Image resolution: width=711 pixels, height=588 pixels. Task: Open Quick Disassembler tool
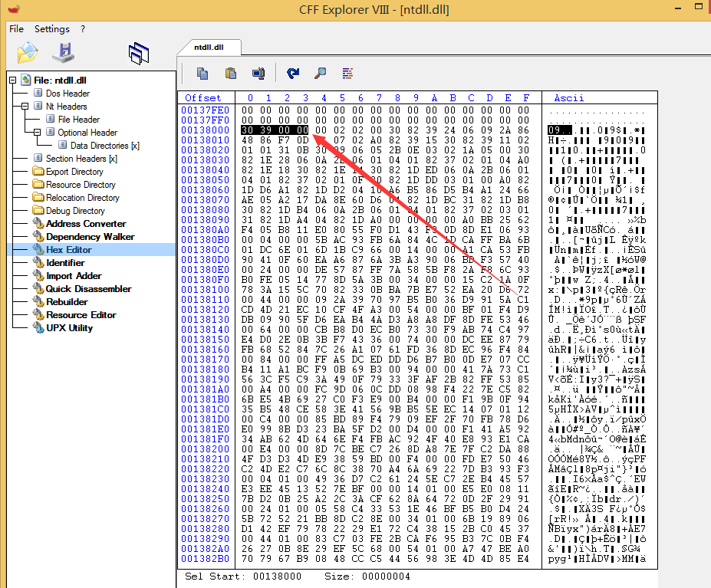pyautogui.click(x=88, y=289)
